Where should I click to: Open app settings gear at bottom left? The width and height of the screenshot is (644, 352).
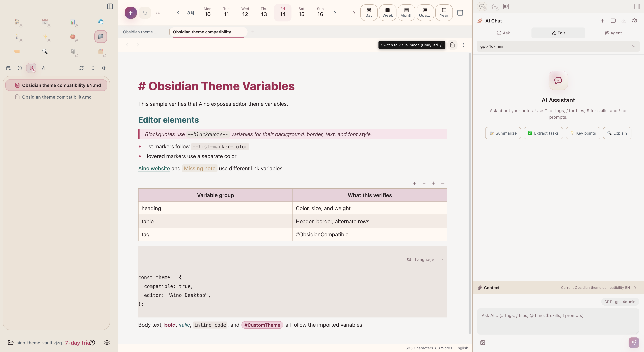[x=107, y=342]
